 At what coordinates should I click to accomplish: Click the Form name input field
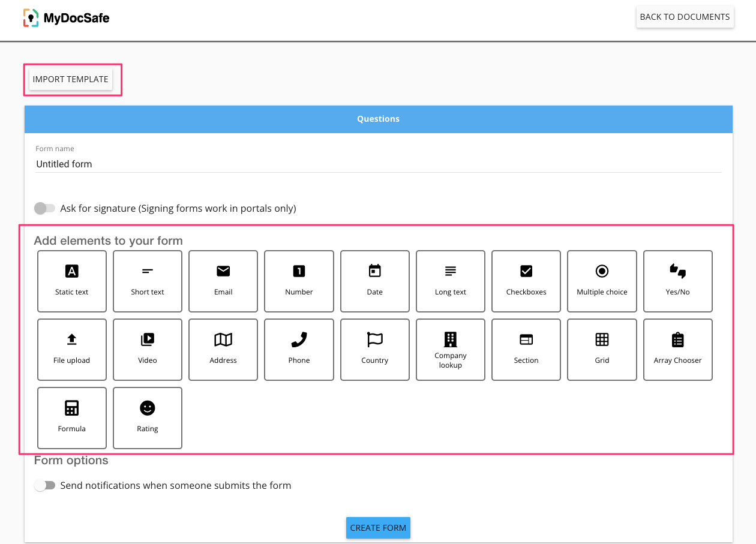(378, 164)
